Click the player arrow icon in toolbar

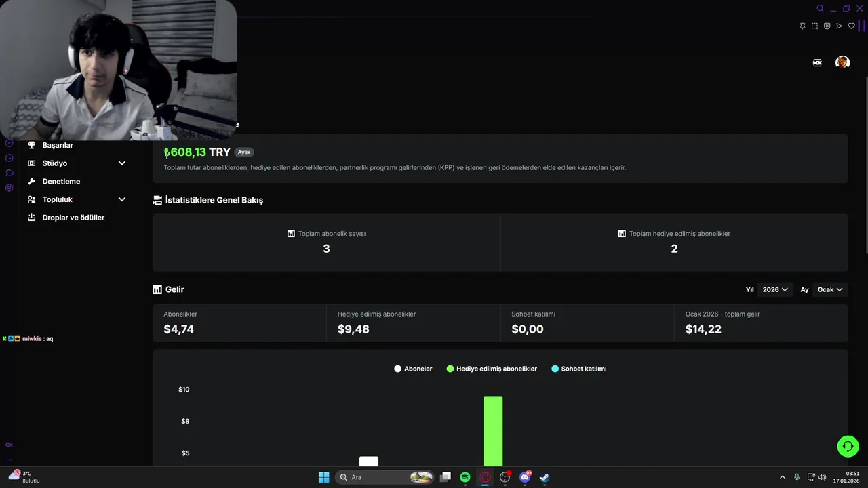coord(839,26)
